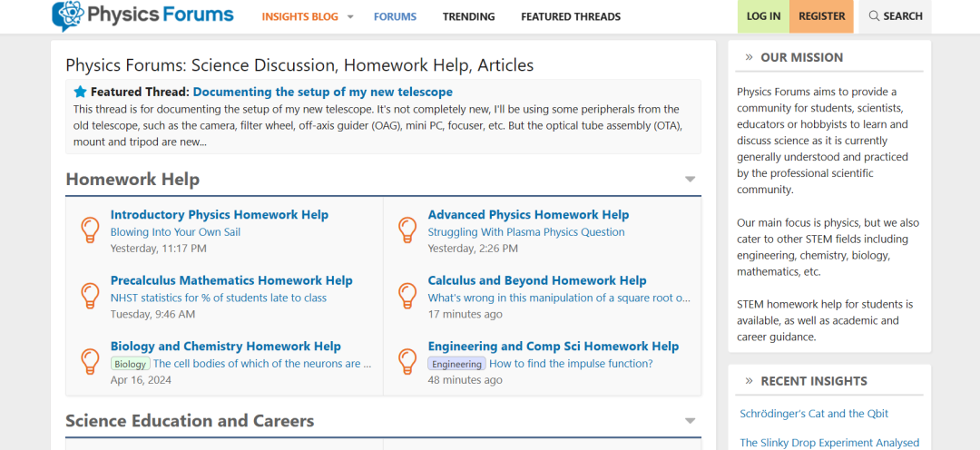Click the Register button

[821, 16]
